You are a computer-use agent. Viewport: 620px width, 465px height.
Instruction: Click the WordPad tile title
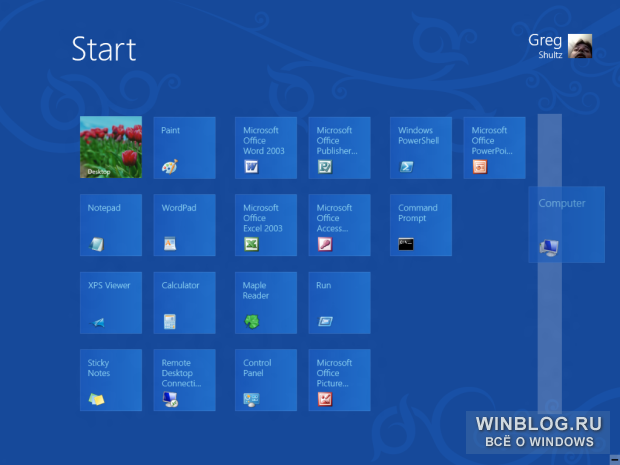pos(179,208)
